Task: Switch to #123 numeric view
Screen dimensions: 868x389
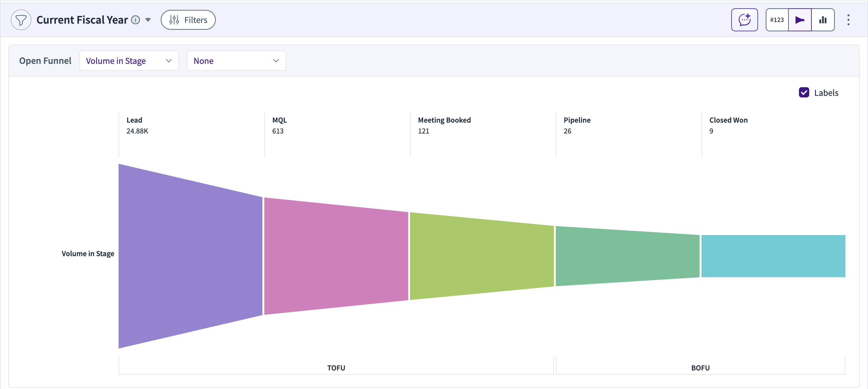Action: [x=777, y=20]
